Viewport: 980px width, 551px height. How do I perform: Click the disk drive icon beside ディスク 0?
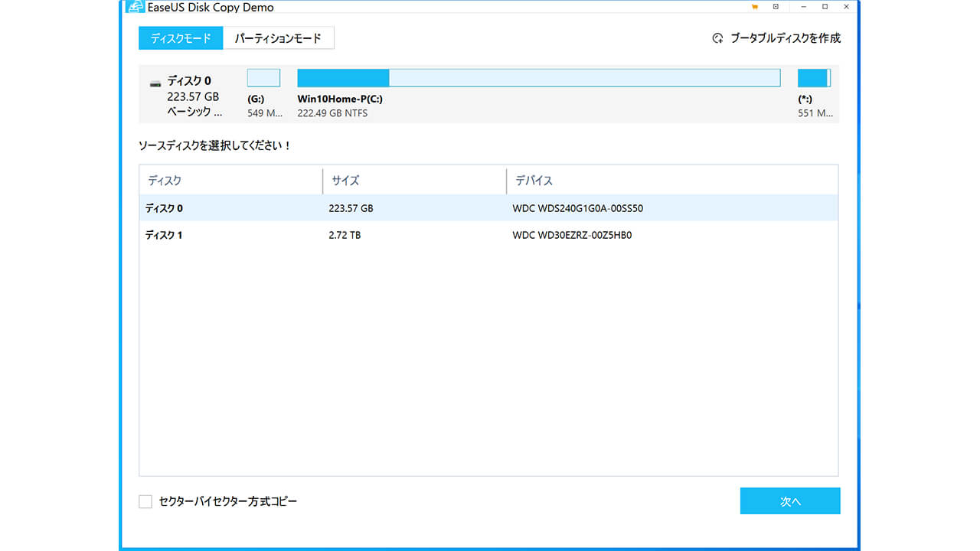pos(155,83)
